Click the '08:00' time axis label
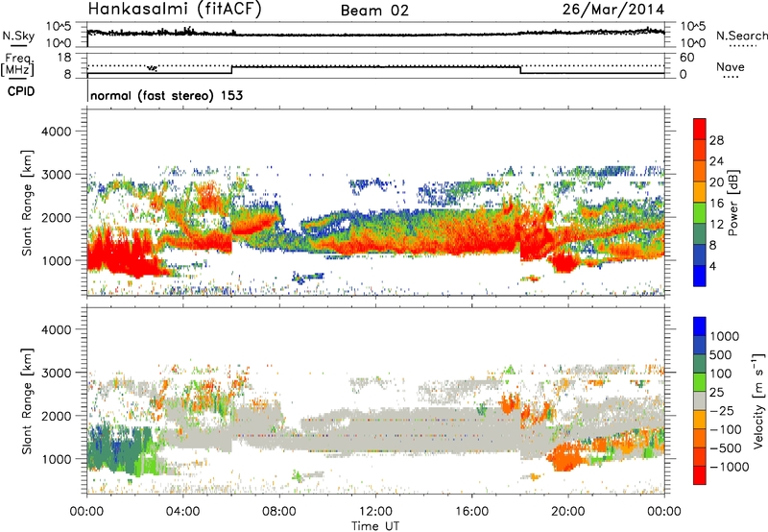Viewport: 768px width, 532px height. pyautogui.click(x=279, y=512)
